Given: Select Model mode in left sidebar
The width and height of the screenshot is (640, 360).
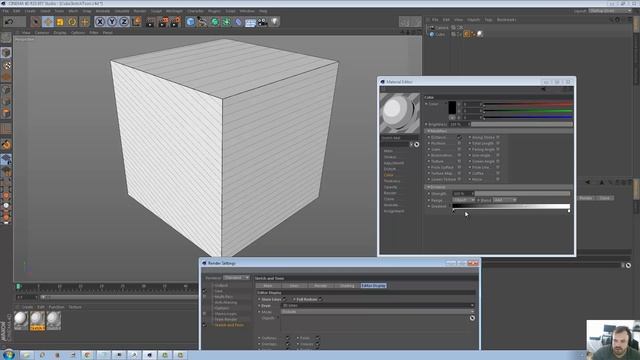Looking at the screenshot, I should (6, 52).
